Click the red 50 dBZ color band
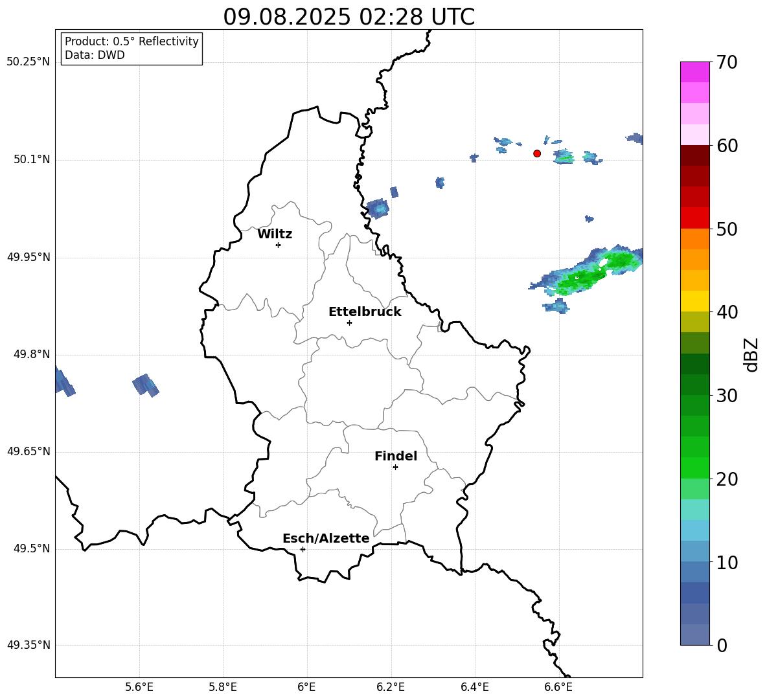This screenshot has height=700, width=767. coord(694,218)
